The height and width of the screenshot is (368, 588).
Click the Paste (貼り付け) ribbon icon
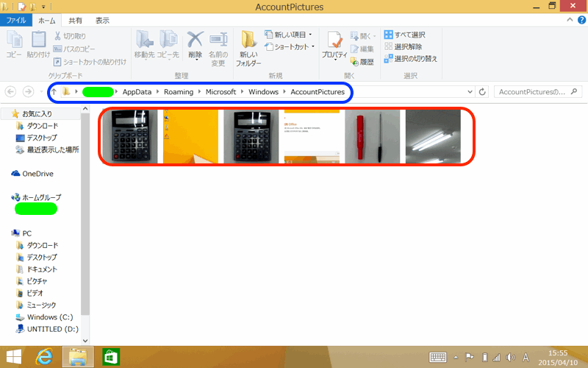(x=38, y=43)
